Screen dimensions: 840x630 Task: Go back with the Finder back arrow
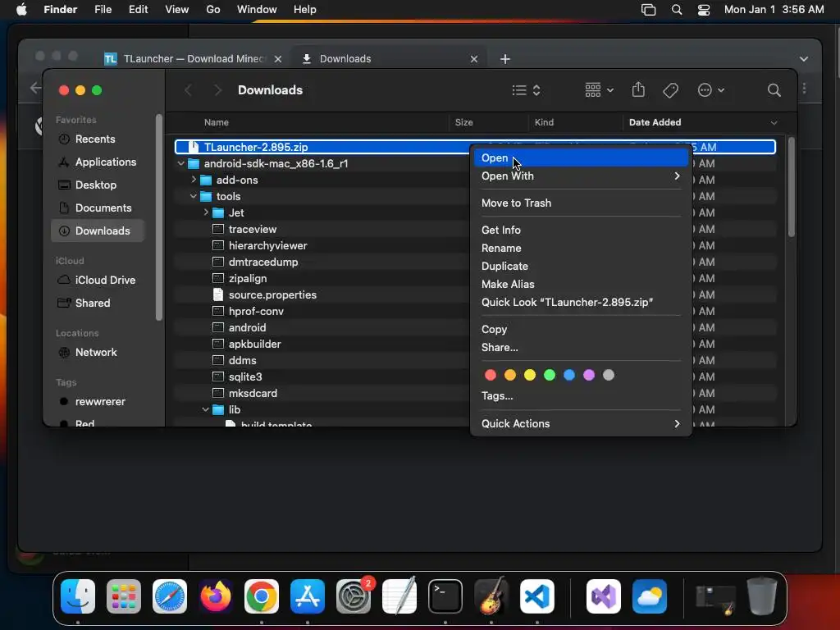click(188, 90)
